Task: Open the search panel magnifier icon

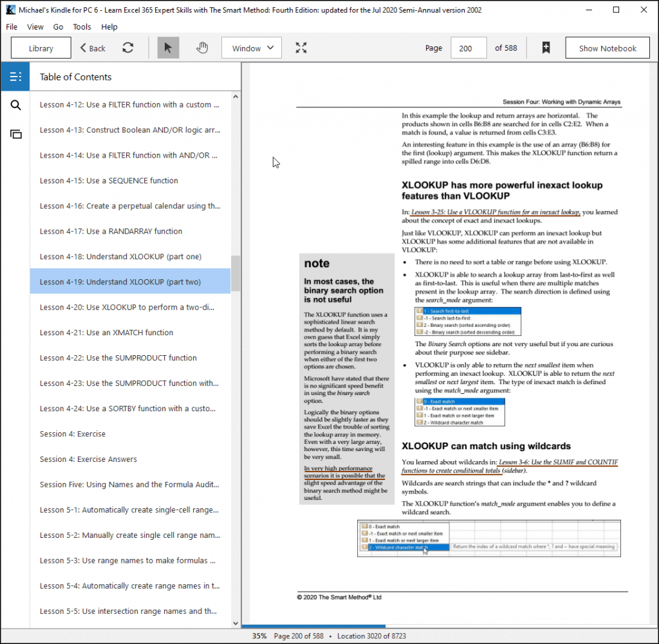Action: (15, 105)
